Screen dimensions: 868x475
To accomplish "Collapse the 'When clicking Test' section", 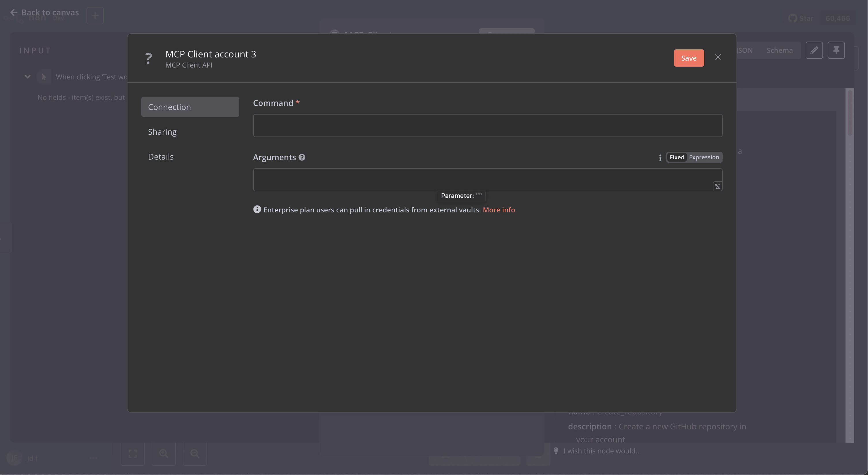I will click(x=27, y=76).
